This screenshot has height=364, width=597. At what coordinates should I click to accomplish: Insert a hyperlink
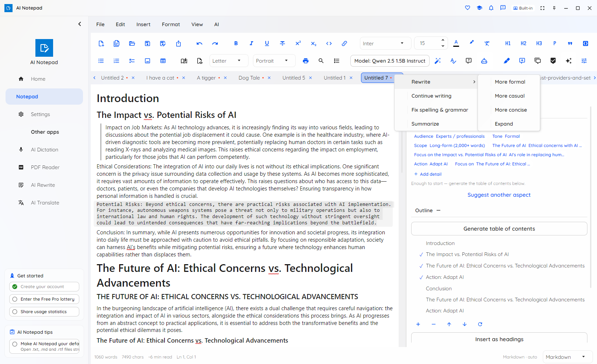coord(344,43)
